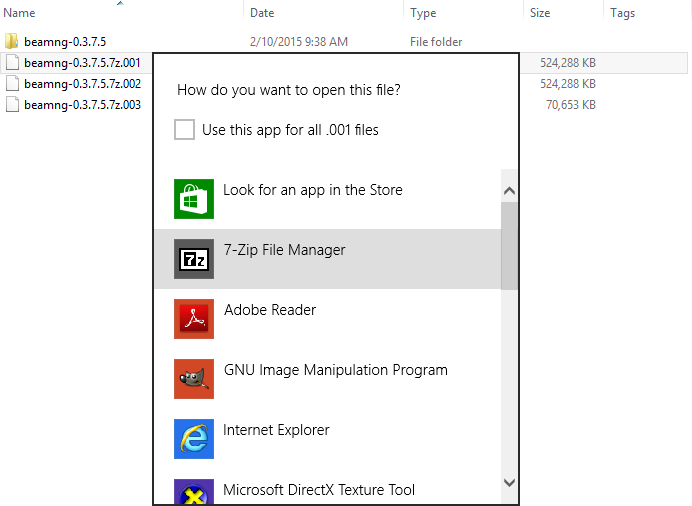This screenshot has height=506, width=692.
Task: Open file with 7-Zip File Manager
Action: coord(284,250)
